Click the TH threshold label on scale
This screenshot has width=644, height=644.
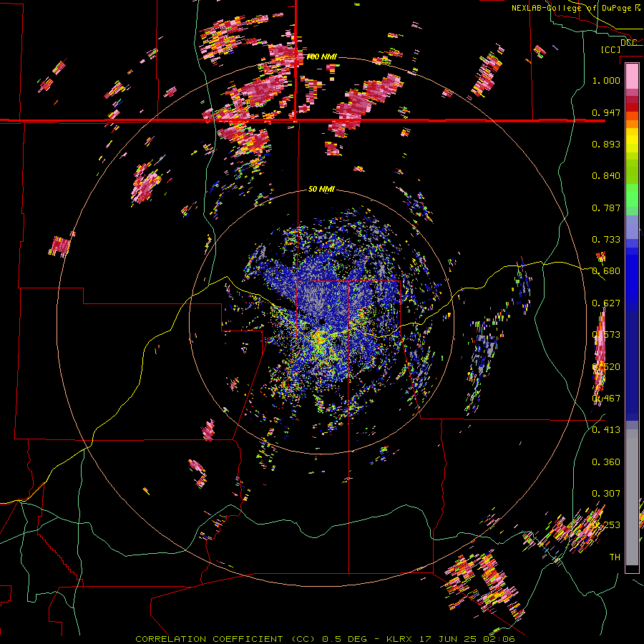tap(615, 557)
